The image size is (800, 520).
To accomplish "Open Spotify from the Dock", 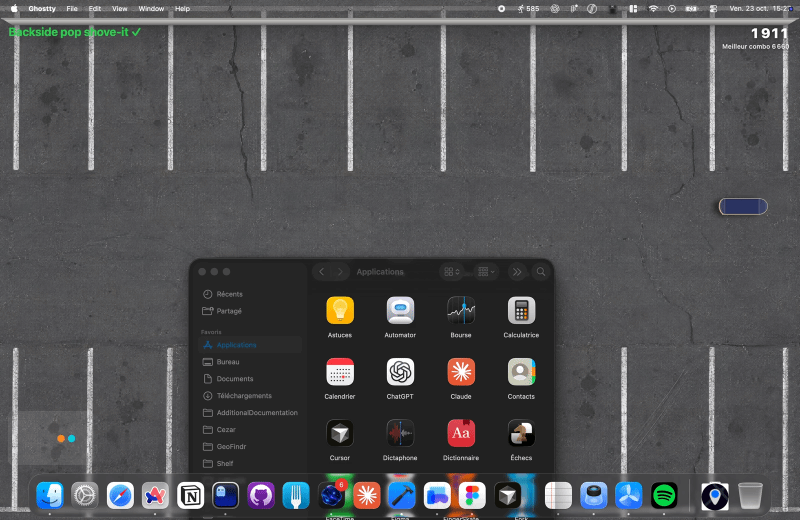I will (x=664, y=495).
